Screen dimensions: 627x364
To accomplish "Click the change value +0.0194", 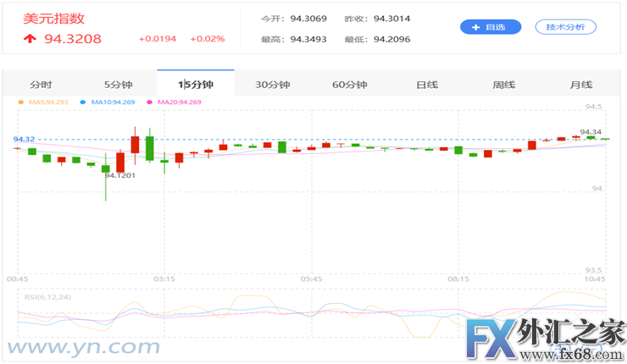I will click(157, 39).
